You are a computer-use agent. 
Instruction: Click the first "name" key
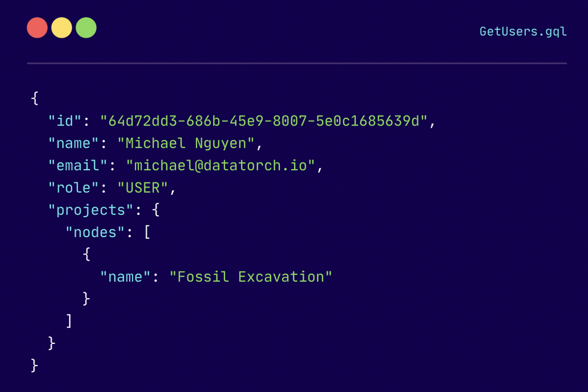click(73, 143)
